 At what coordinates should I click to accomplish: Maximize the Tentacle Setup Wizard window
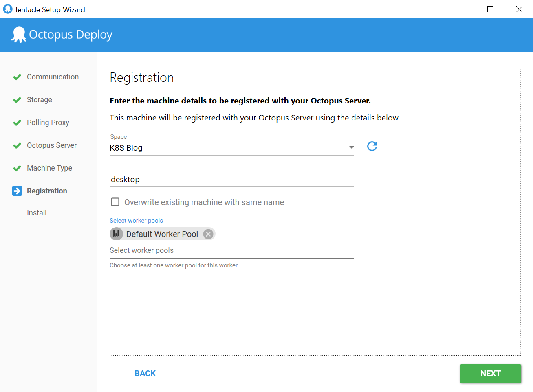point(490,9)
